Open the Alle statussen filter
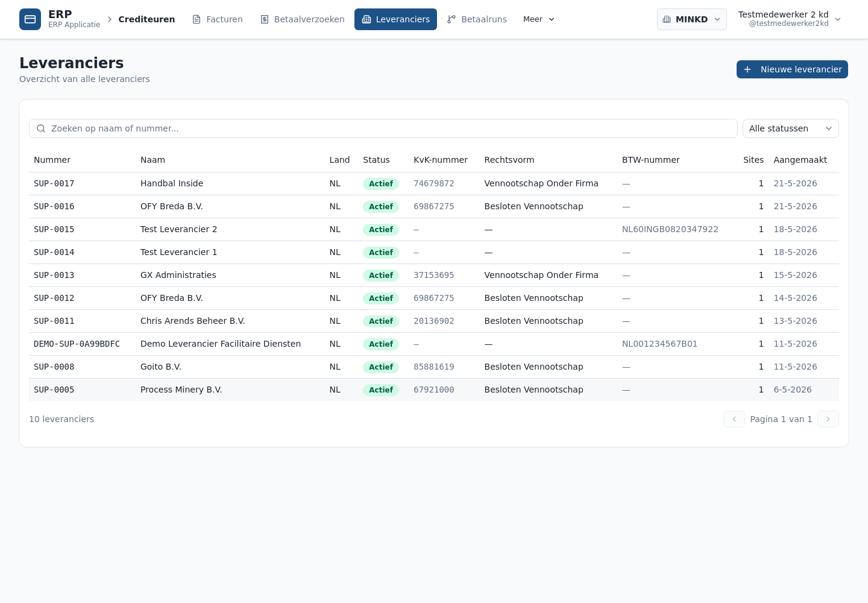This screenshot has height=603, width=868. pos(791,128)
